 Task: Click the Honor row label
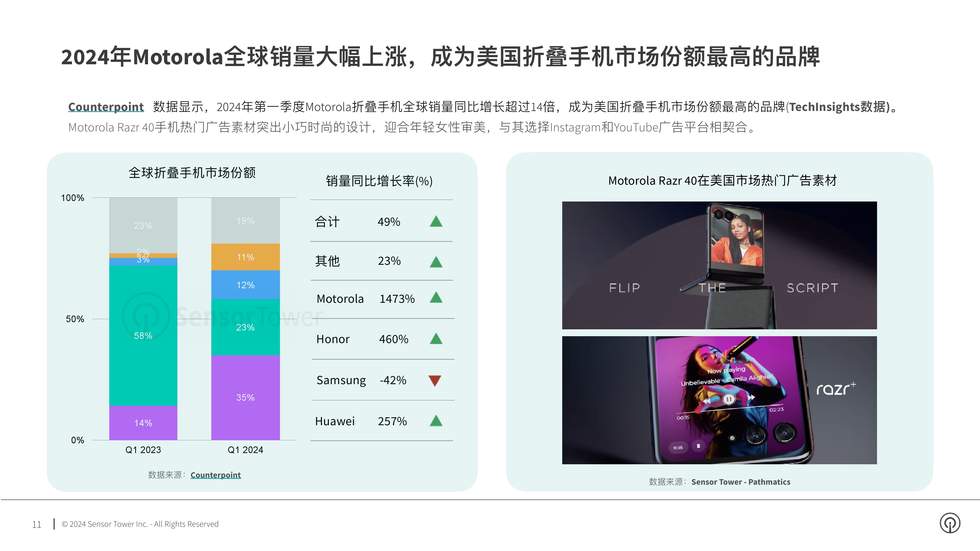coord(333,339)
